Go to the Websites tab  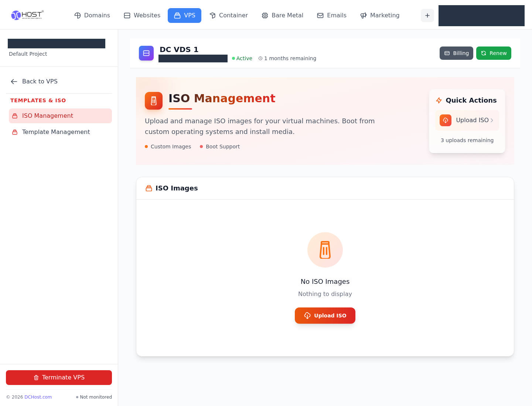click(142, 16)
